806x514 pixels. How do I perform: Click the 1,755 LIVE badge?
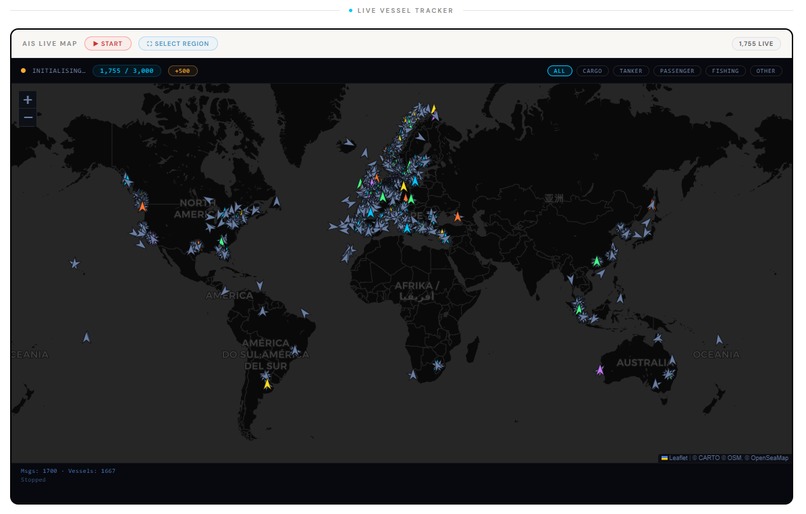point(756,44)
